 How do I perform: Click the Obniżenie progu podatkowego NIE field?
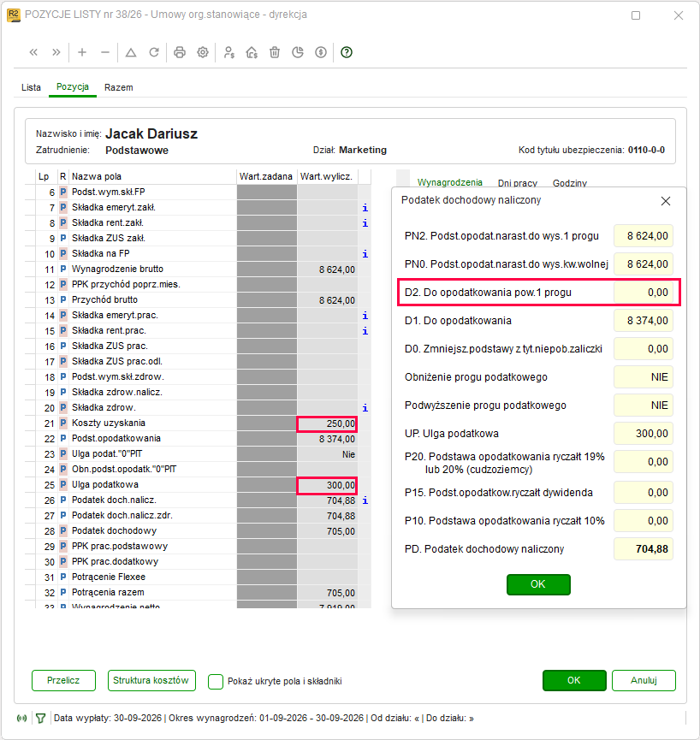(644, 377)
